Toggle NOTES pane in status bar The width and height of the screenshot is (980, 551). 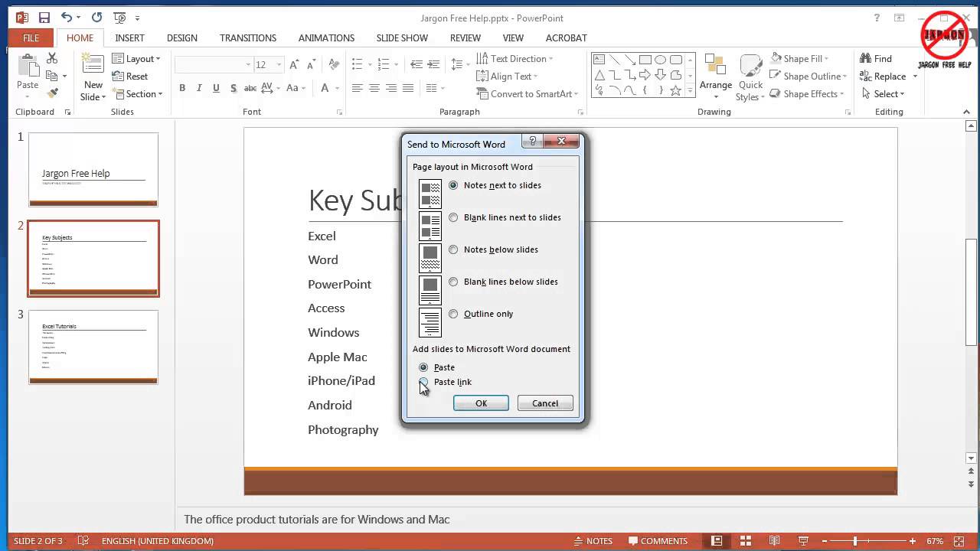coord(592,541)
